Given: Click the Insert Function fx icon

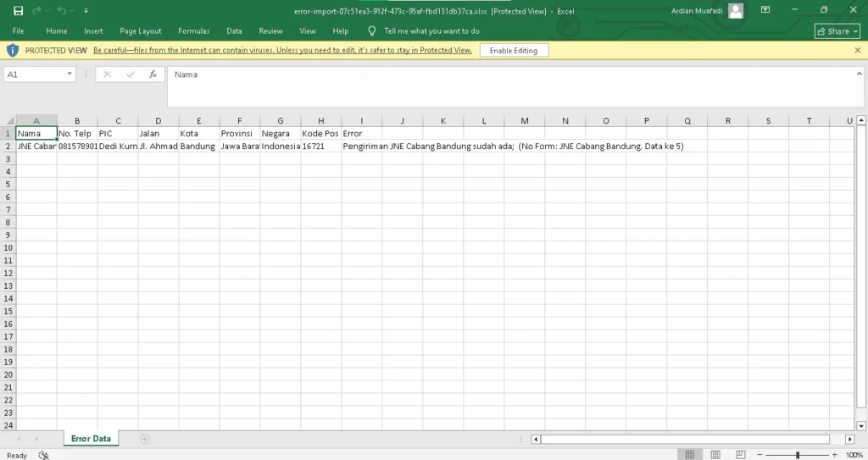Looking at the screenshot, I should 153,75.
